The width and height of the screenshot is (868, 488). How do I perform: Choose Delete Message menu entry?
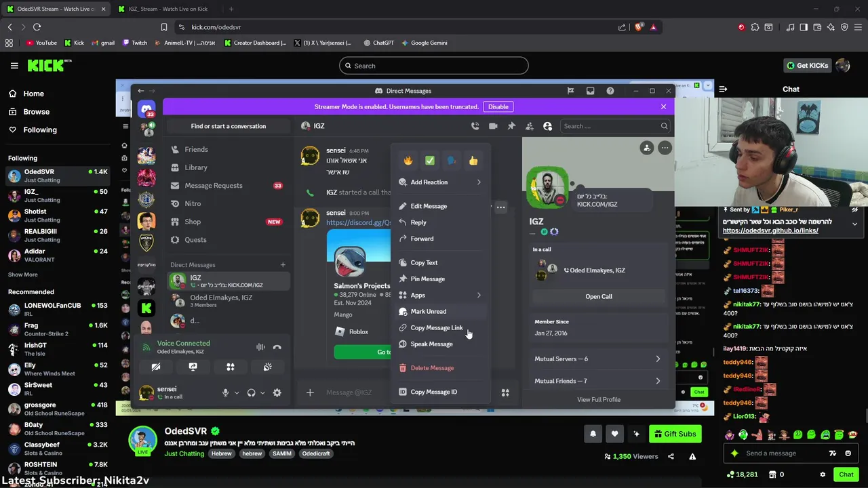coord(439,368)
